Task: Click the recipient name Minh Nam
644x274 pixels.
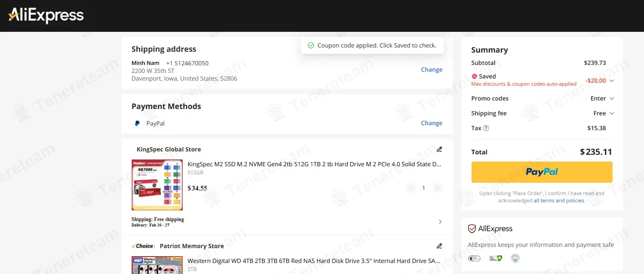Action: point(145,63)
